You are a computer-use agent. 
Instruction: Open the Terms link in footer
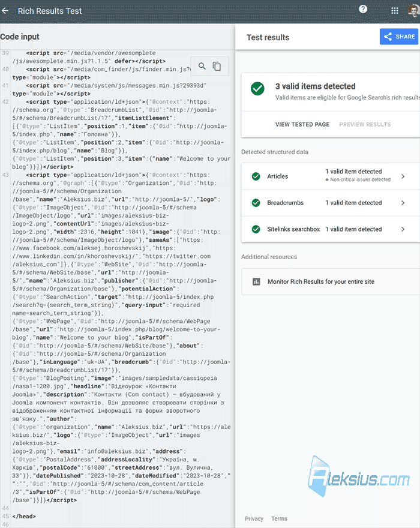[x=279, y=518]
